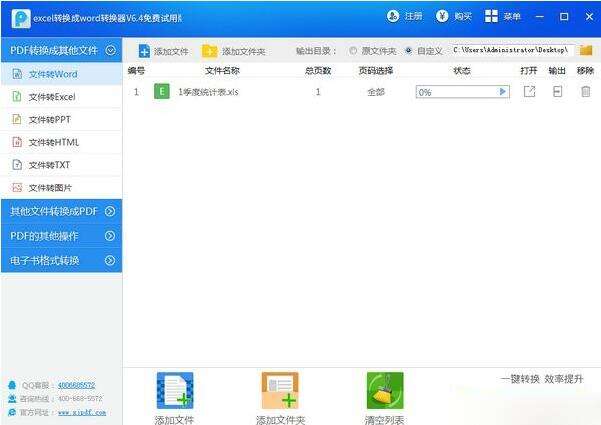The width and height of the screenshot is (601, 425).
Task: Click the 购买 cart button
Action: coord(453,17)
